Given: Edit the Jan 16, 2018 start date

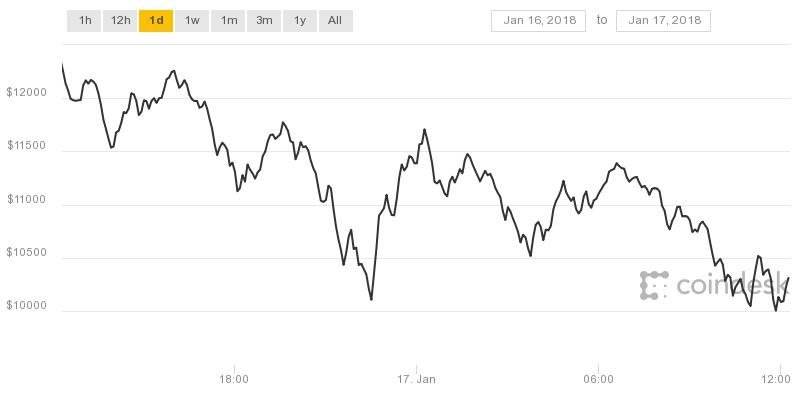Looking at the screenshot, I should pyautogui.click(x=538, y=20).
